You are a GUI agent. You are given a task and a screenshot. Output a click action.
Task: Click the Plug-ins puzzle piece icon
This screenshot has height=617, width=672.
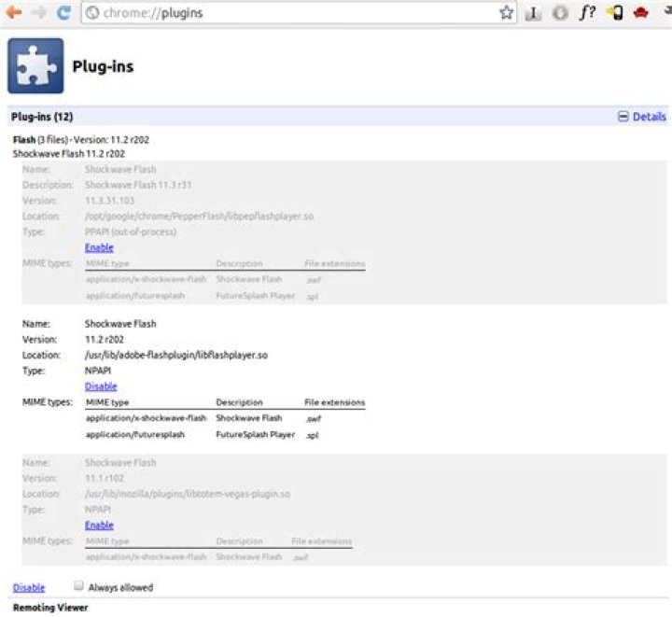(35, 65)
